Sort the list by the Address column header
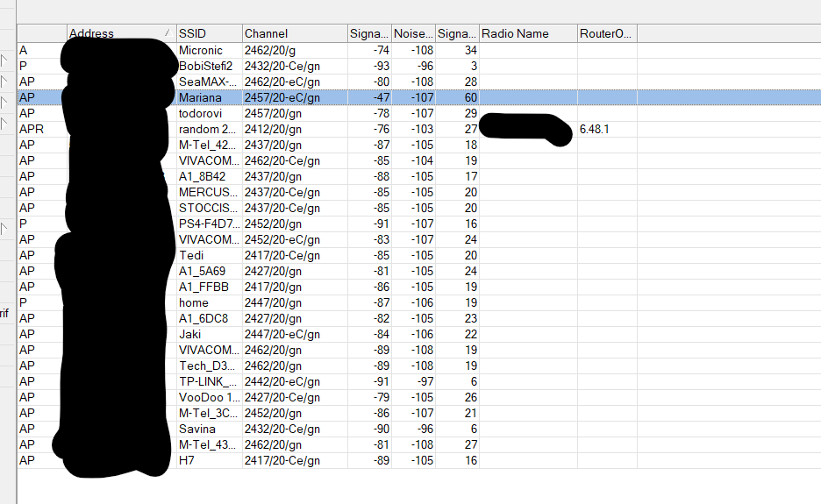821x504 pixels. pyautogui.click(x=121, y=33)
